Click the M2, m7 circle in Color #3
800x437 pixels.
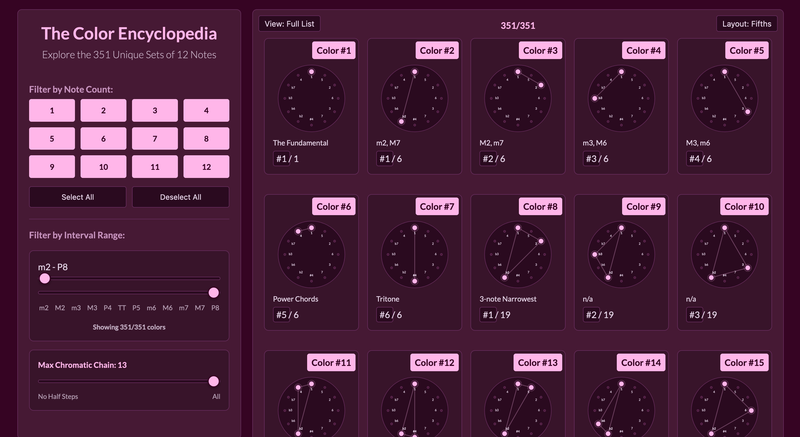pos(518,98)
